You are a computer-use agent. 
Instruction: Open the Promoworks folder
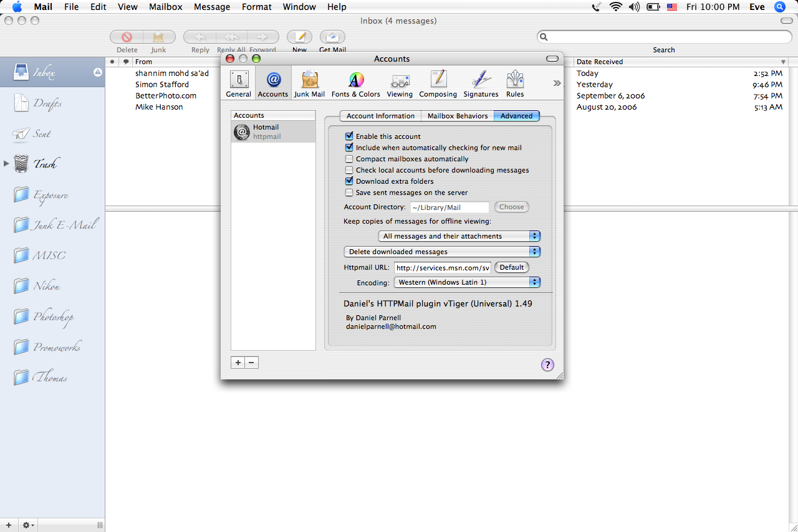tap(52, 347)
